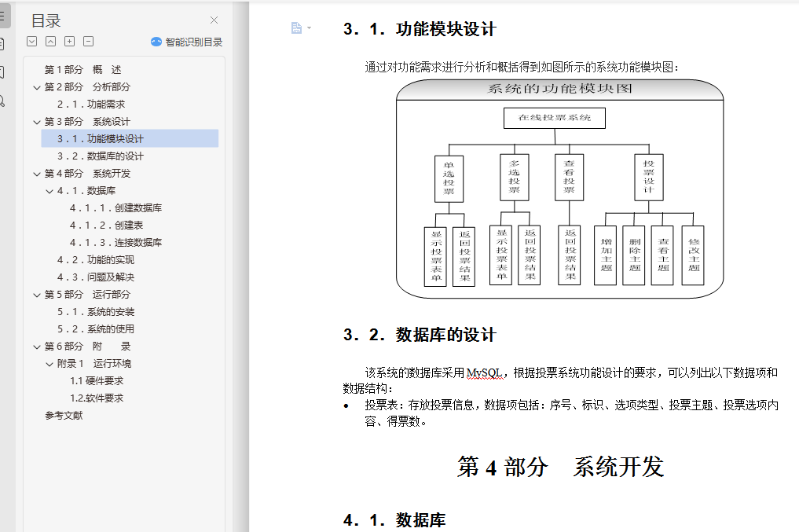Click heading 4.1.数据库 in document

coord(394,519)
